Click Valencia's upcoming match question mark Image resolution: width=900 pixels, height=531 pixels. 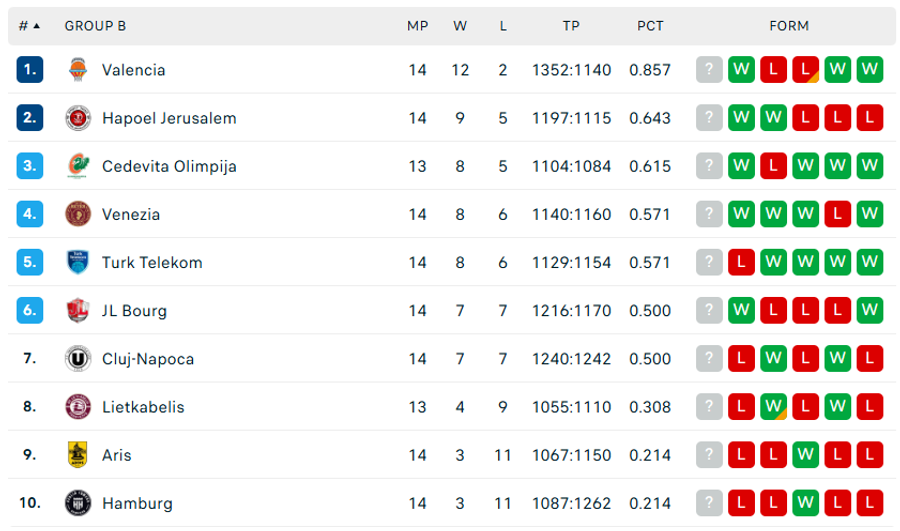(709, 70)
